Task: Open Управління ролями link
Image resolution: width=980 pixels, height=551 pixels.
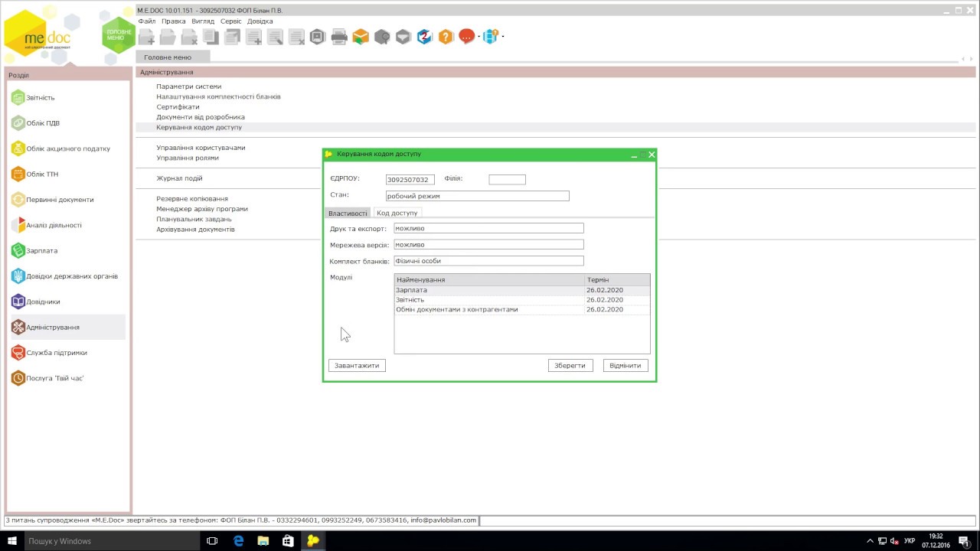Action: [188, 158]
